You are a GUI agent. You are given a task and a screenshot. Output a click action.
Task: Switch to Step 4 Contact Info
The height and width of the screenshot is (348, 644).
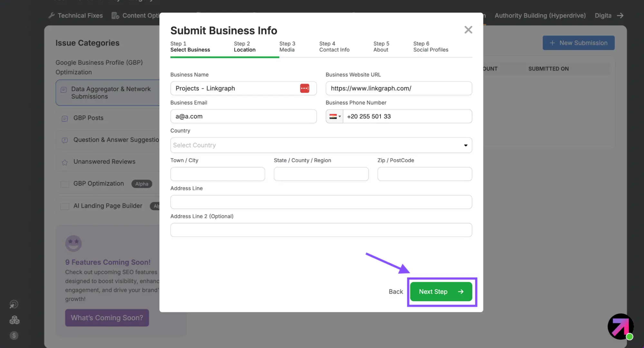point(334,47)
